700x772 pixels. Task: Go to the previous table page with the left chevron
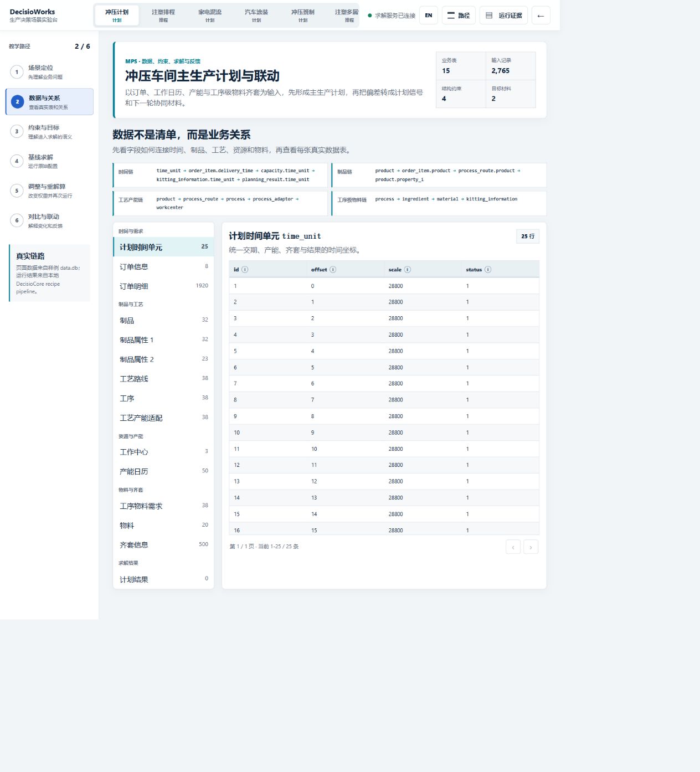[x=513, y=547]
